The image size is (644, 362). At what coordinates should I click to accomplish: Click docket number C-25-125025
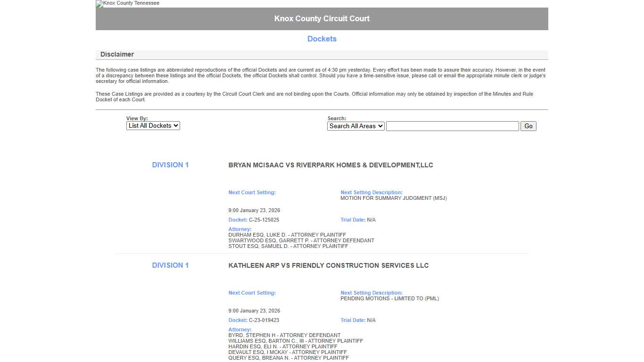tap(264, 220)
